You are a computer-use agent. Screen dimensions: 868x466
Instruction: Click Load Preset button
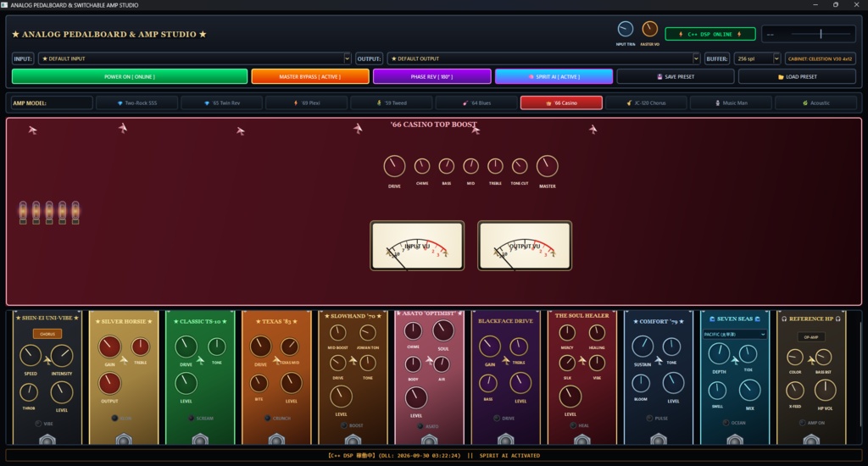click(797, 76)
